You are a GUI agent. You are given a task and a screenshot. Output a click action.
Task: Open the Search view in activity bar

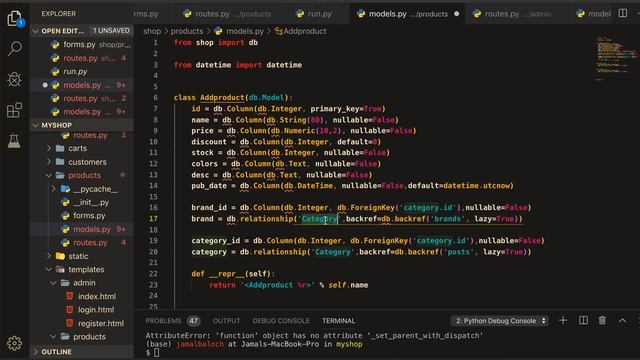coord(14,49)
